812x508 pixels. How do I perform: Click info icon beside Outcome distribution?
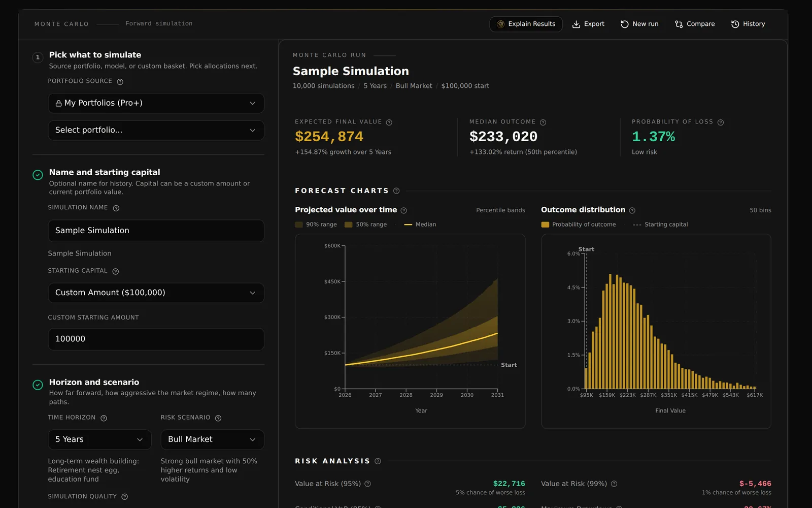[x=632, y=210]
